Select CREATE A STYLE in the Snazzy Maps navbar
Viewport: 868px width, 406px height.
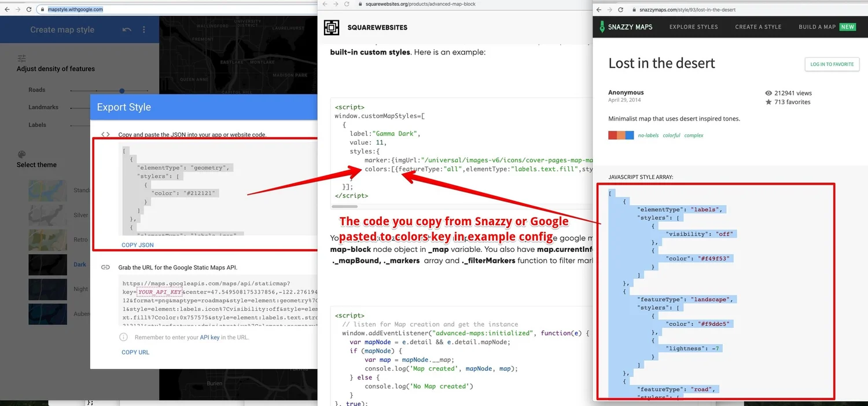[x=758, y=27]
